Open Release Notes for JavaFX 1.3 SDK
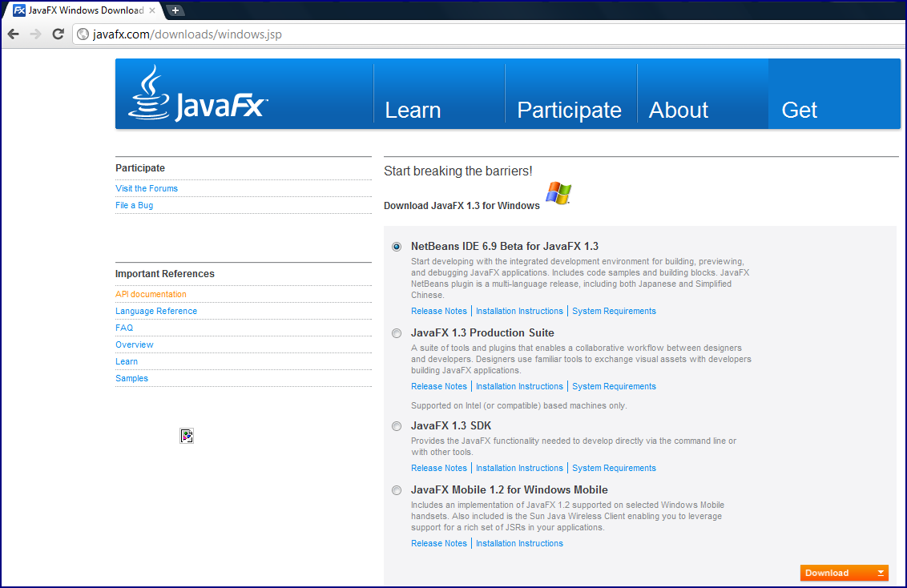The width and height of the screenshot is (907, 588). coord(439,468)
